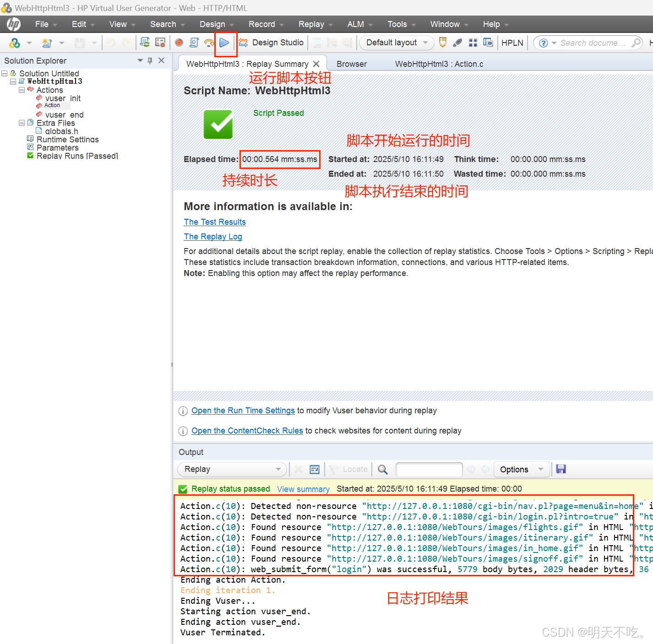Click the Regenerate script icon

(145, 43)
